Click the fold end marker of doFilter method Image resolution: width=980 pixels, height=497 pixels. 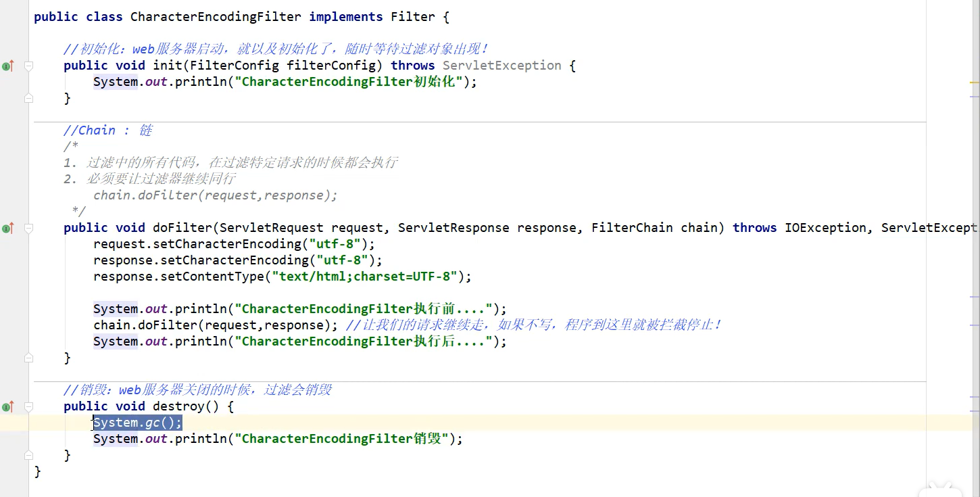pos(28,358)
